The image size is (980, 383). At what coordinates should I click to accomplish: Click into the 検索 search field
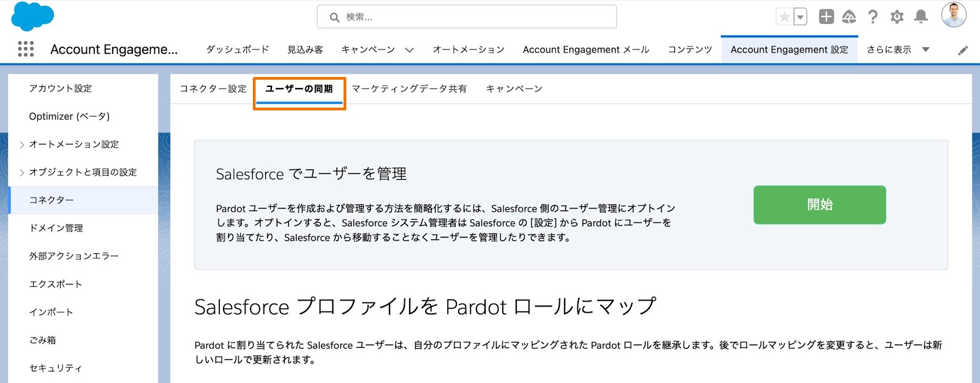pyautogui.click(x=467, y=17)
